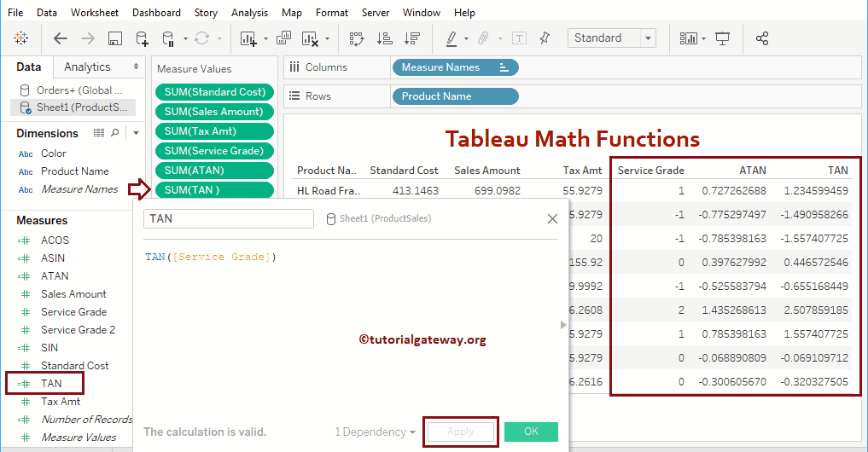Open dropdown arrow beside pause auto updates icon
The width and height of the screenshot is (868, 452).
point(185,38)
